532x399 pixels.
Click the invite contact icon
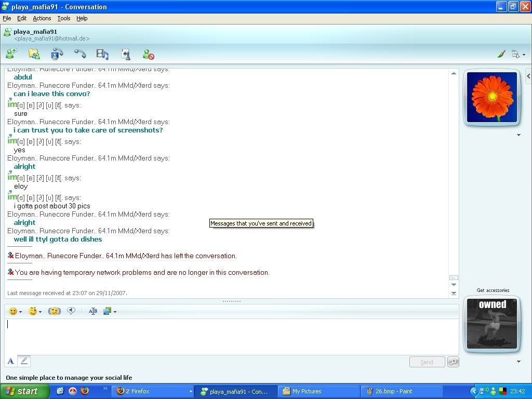coord(11,54)
